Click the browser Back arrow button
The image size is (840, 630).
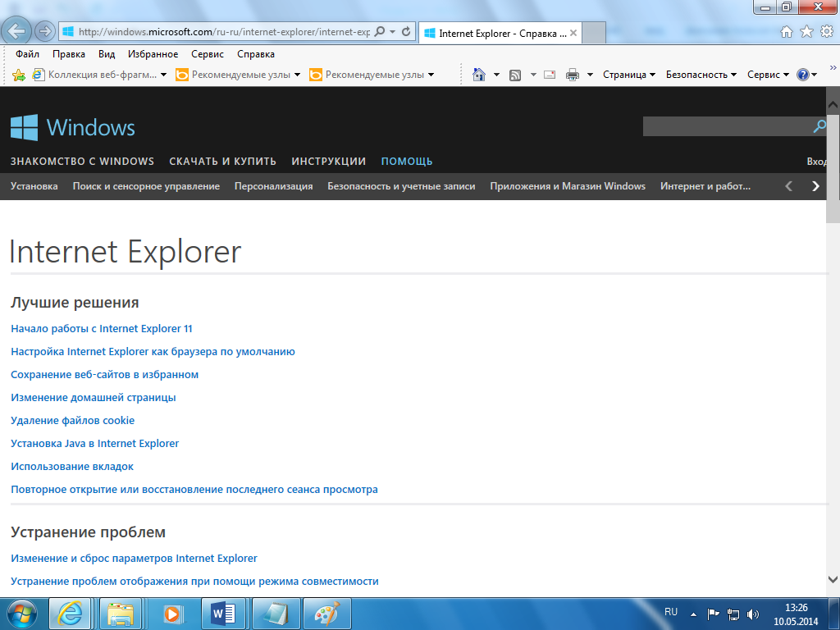pos(16,31)
